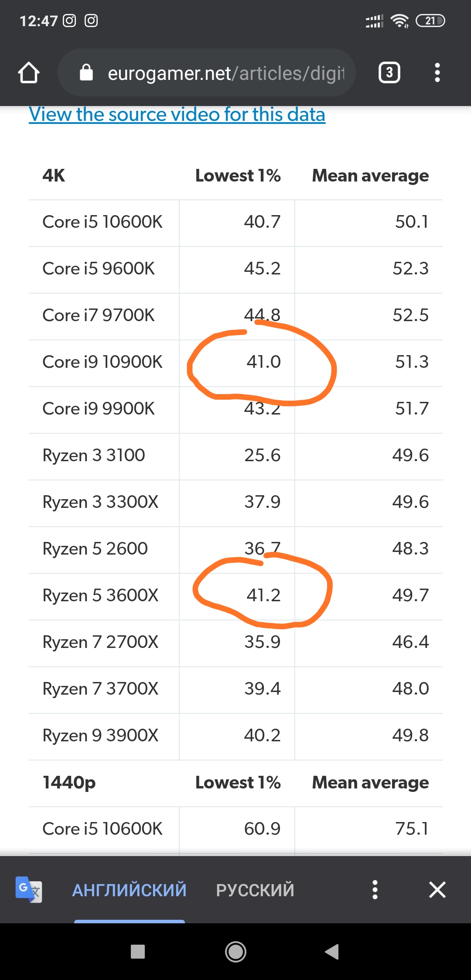
Task: Tap the 1440p table header
Action: pos(69,783)
